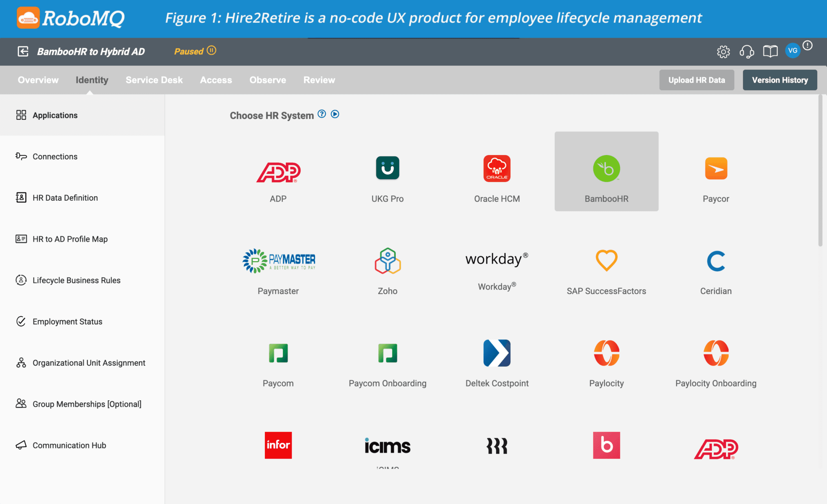Open HR to AD Profile Map

70,239
